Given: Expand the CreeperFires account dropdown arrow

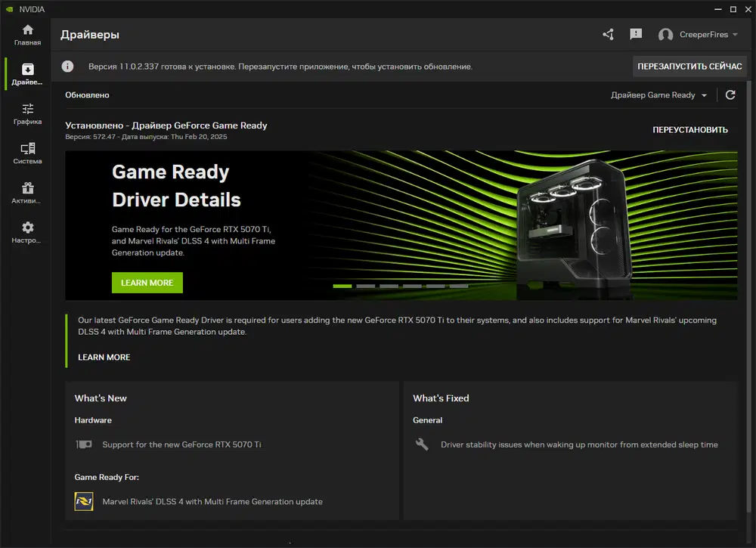Looking at the screenshot, I should [x=735, y=35].
